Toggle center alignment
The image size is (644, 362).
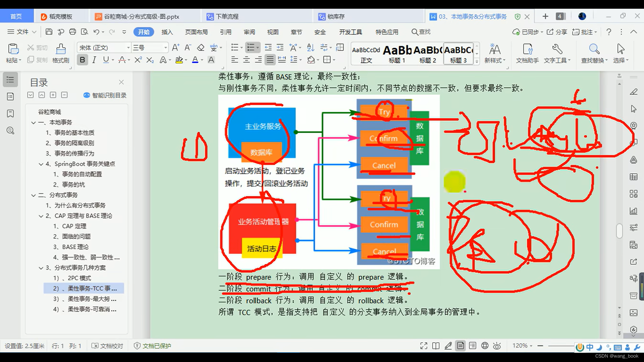tap(246, 60)
